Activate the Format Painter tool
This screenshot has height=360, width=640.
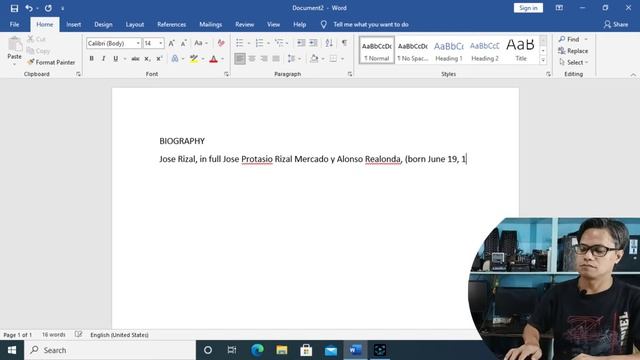tap(51, 62)
